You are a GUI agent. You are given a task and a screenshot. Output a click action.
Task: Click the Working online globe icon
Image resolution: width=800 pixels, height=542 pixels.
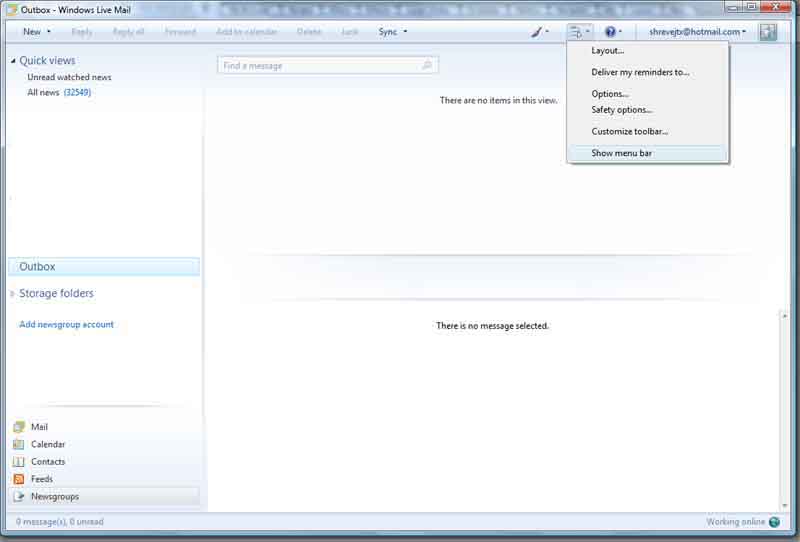click(774, 522)
